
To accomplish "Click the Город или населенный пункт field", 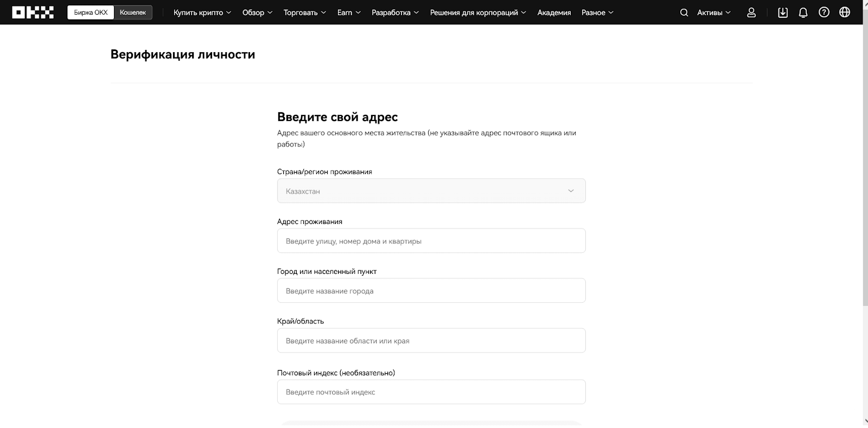I will pos(431,291).
